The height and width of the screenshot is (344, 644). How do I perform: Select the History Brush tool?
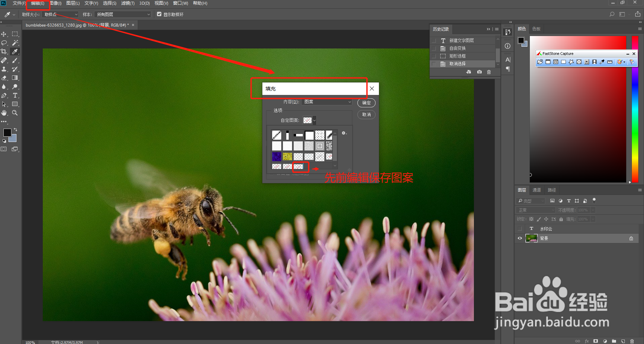15,69
